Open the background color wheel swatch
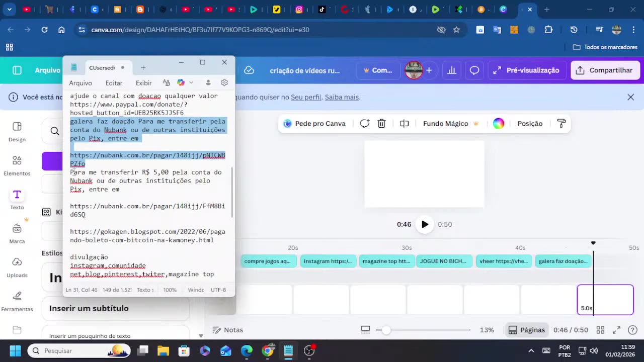The height and width of the screenshot is (362, 644). [x=499, y=124]
